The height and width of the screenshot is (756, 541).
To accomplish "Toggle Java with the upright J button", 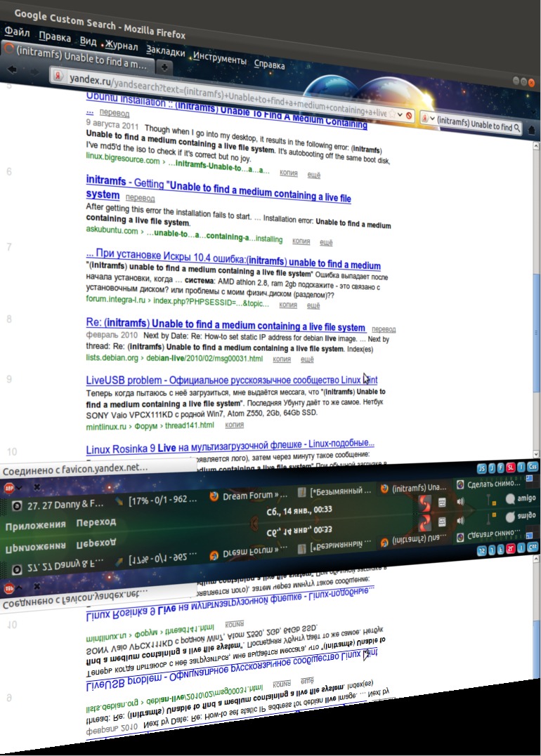I will 492,467.
